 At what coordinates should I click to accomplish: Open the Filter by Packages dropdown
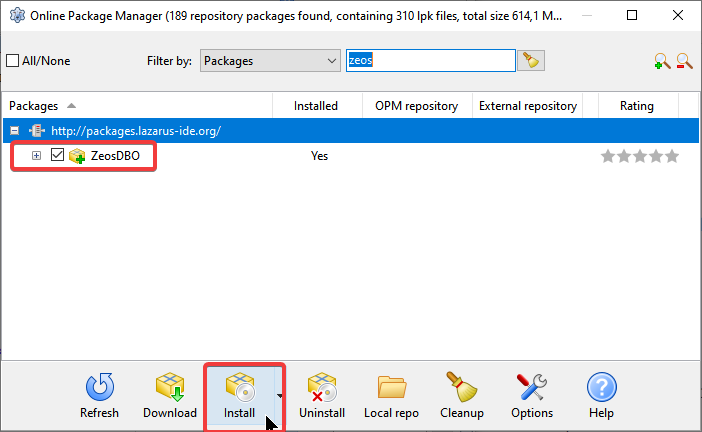click(270, 60)
